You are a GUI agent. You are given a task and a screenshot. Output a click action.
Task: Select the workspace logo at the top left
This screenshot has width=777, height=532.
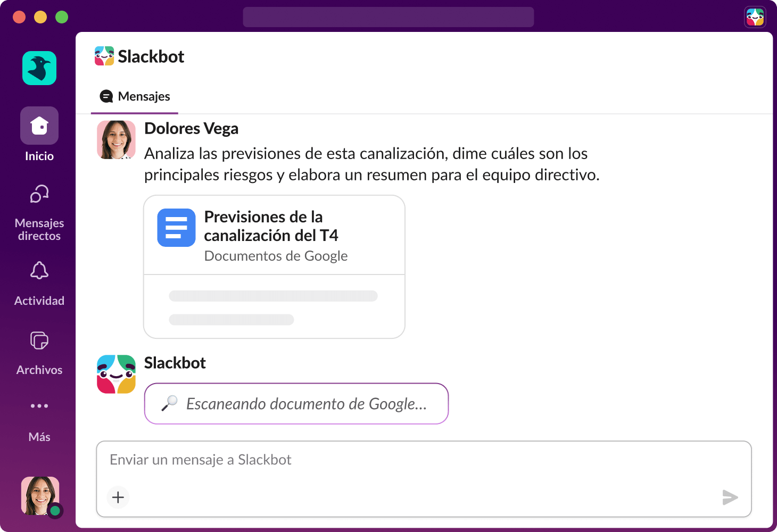click(x=39, y=68)
